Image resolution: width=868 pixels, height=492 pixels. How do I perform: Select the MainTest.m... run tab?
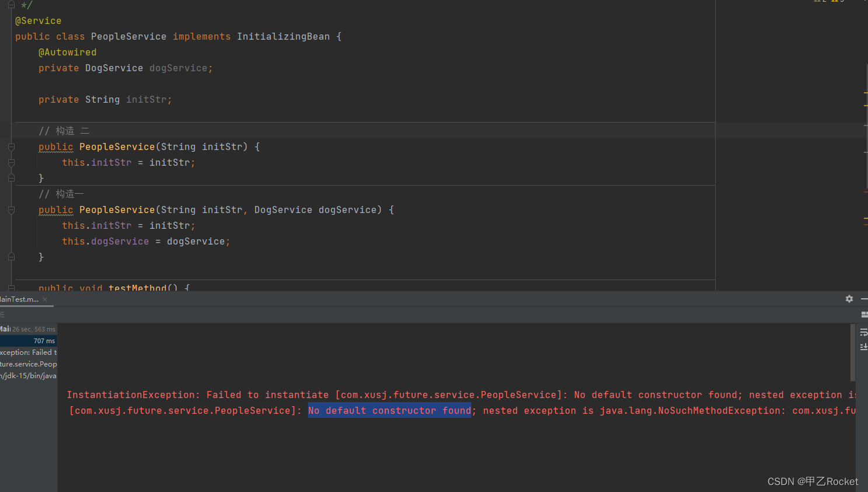(20, 299)
